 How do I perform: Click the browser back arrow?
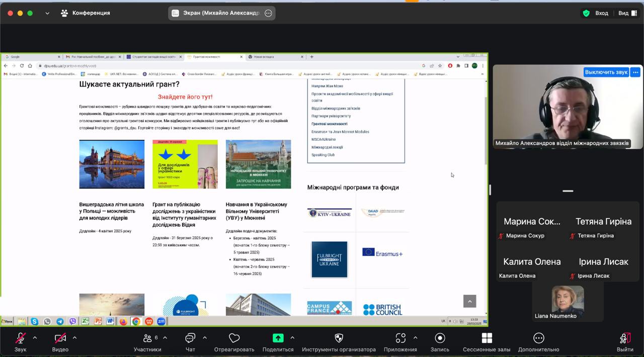tap(6, 65)
